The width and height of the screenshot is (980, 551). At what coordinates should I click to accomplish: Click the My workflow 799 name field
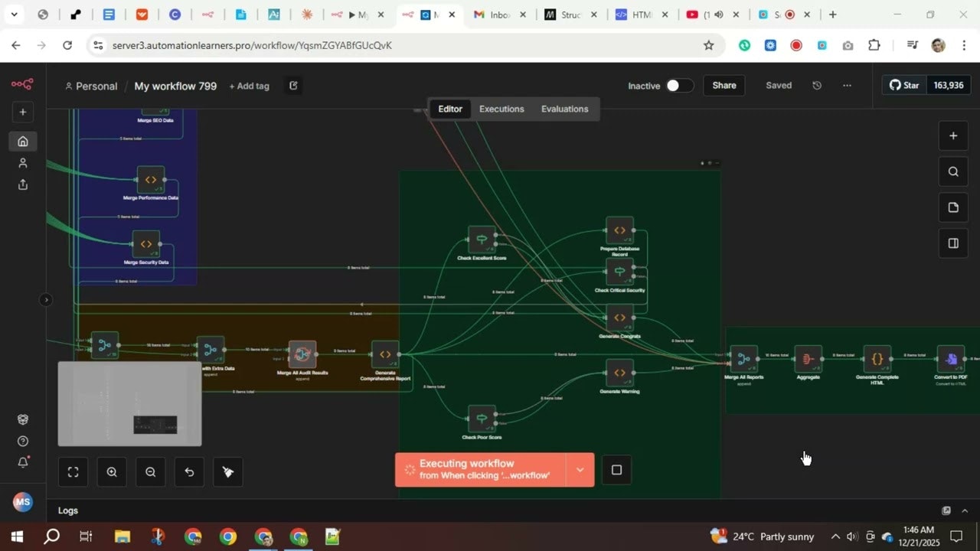click(x=175, y=86)
